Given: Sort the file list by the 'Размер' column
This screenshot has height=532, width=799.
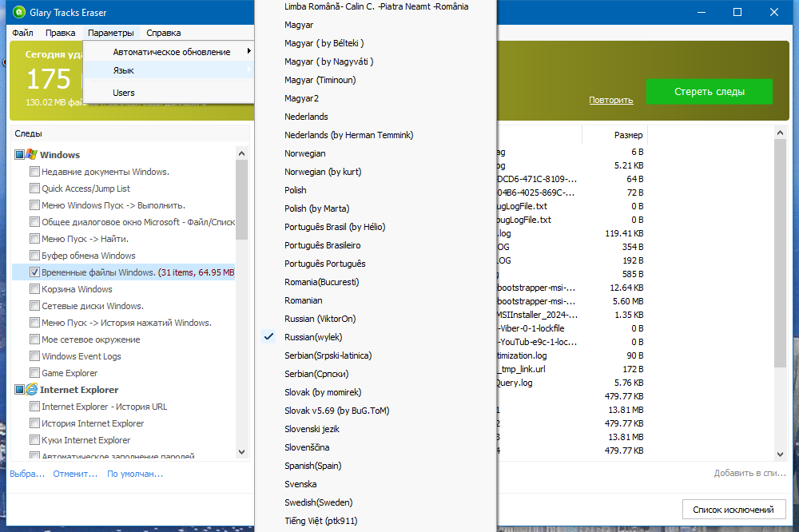Looking at the screenshot, I should pyautogui.click(x=614, y=135).
